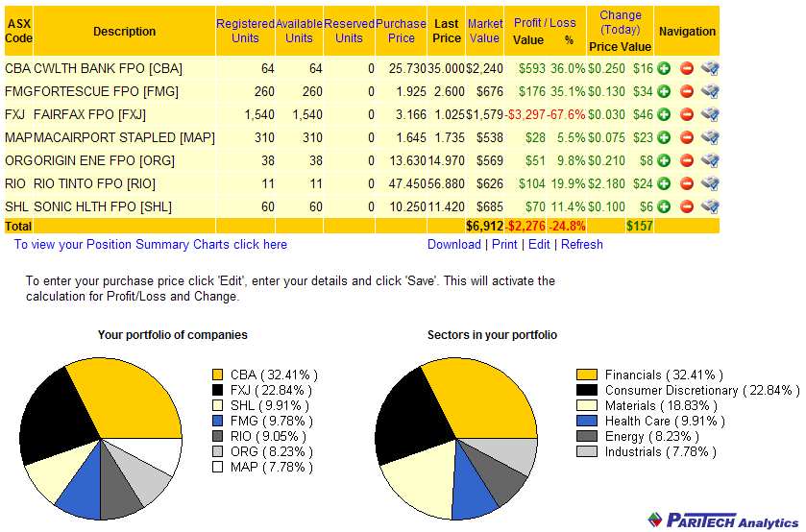Click the red minus icon for RIO
Viewport: 806px width, 532px height.
click(x=687, y=183)
